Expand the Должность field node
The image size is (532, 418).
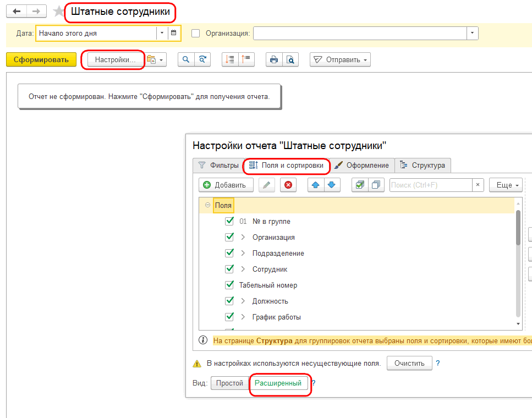tap(243, 301)
